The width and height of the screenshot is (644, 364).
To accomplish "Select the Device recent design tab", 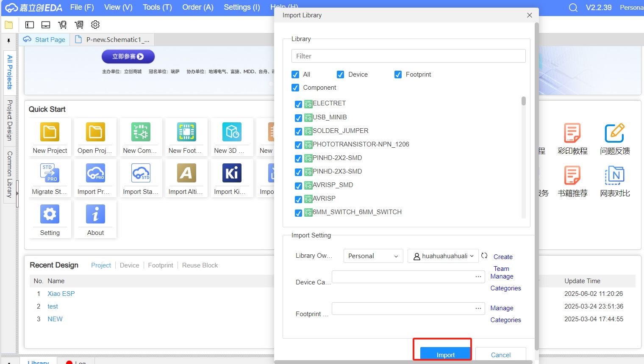I will pyautogui.click(x=129, y=265).
